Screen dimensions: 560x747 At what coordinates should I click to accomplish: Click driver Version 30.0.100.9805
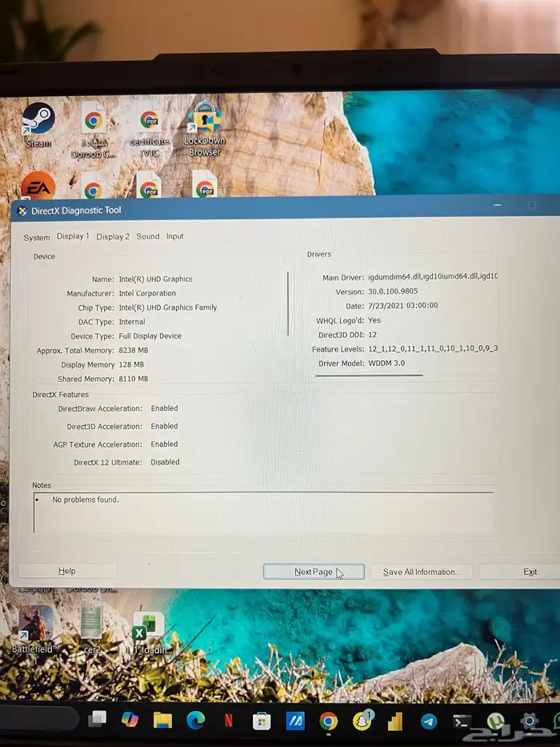click(x=393, y=291)
